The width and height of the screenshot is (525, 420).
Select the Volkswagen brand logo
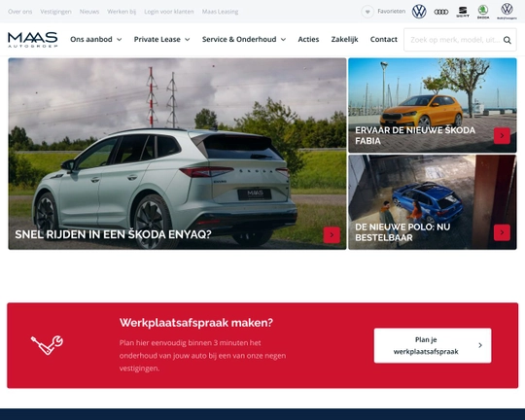[x=419, y=12]
